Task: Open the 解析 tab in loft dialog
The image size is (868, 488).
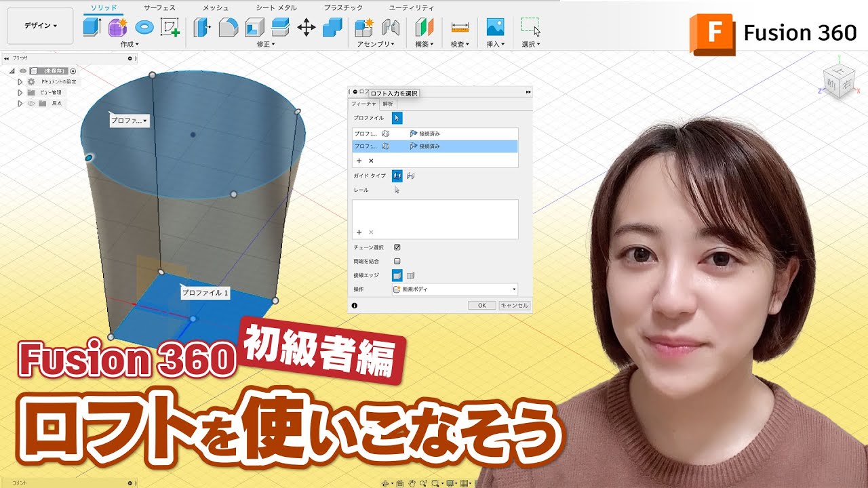Action: (387, 104)
